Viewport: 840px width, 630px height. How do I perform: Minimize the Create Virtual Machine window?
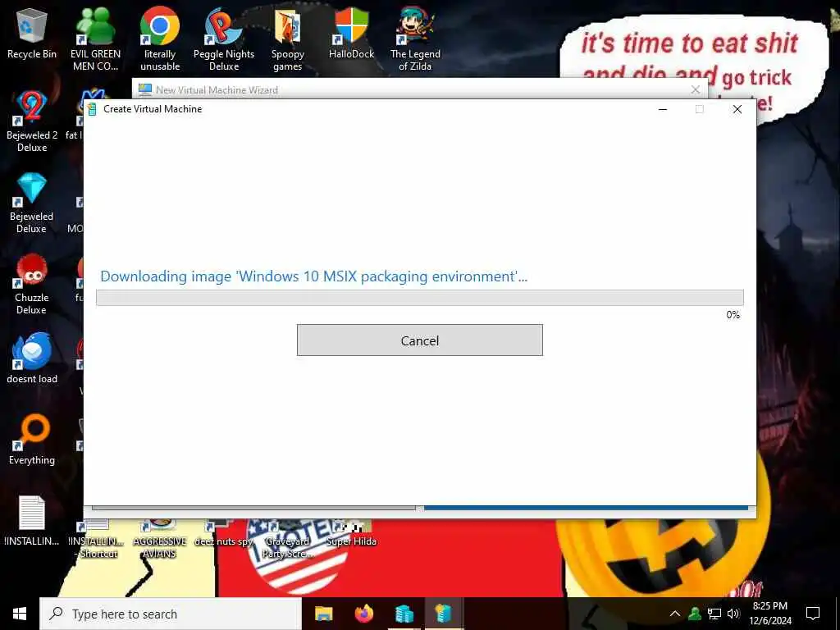click(x=663, y=109)
